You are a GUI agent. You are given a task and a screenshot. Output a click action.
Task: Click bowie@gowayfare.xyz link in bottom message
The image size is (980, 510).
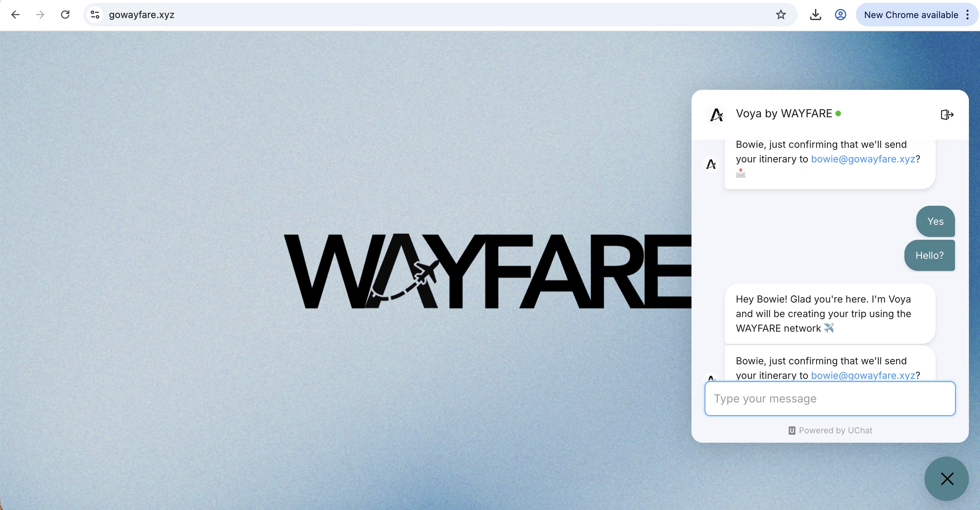(863, 375)
